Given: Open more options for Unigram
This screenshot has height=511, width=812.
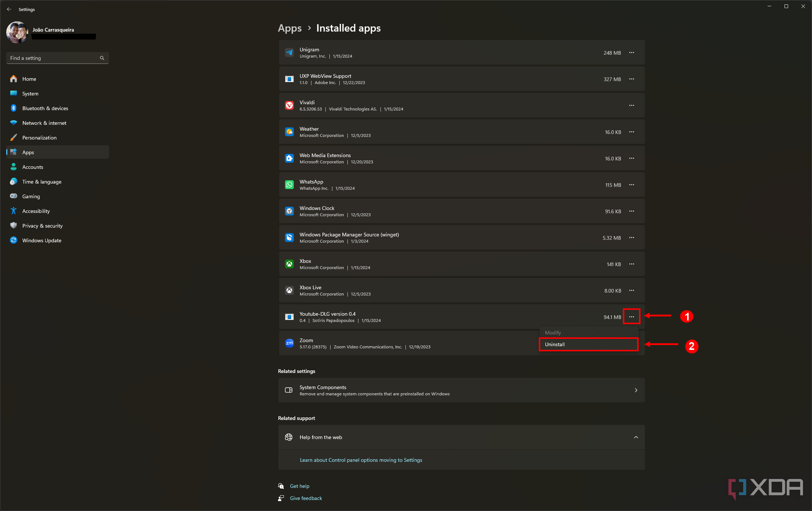Looking at the screenshot, I should tap(632, 53).
